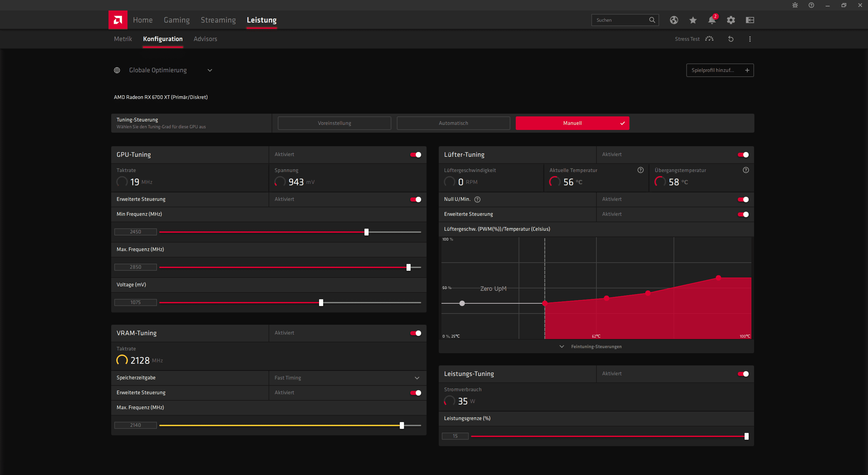
Task: Click help icon next to Null U/Min.
Action: click(477, 199)
